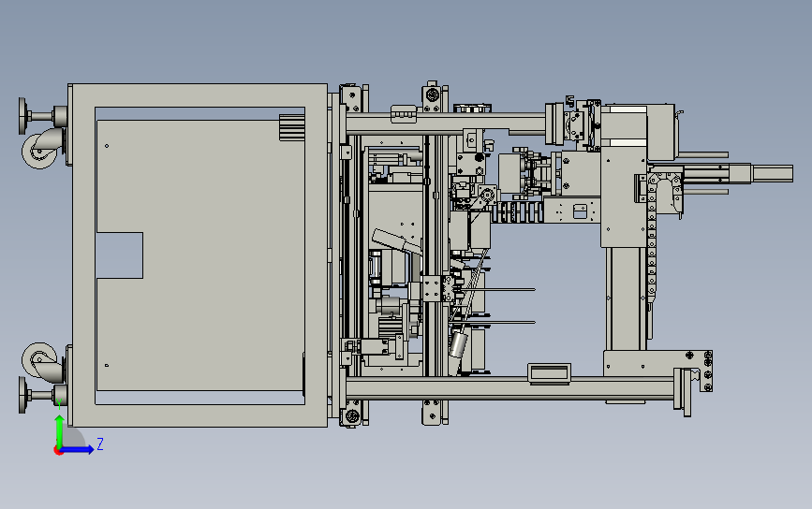Select the bottom-left leveling foot pad
812x509 pixels.
pyautogui.click(x=22, y=395)
